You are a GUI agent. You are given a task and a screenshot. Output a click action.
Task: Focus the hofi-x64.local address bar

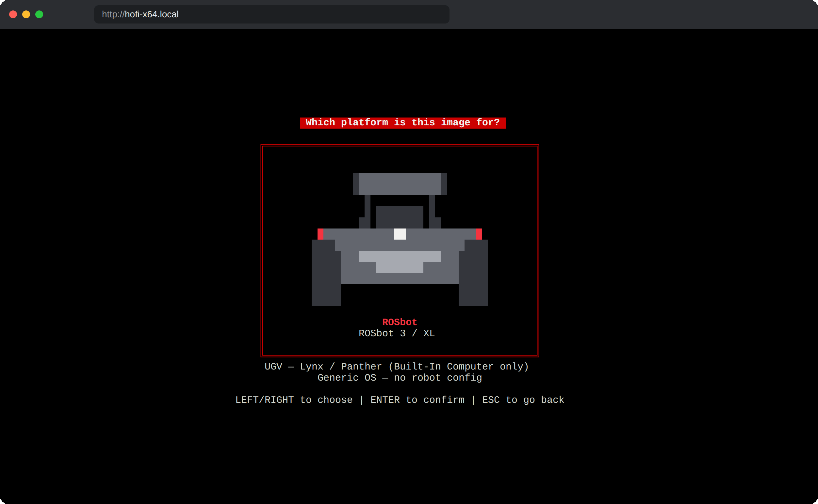(271, 14)
